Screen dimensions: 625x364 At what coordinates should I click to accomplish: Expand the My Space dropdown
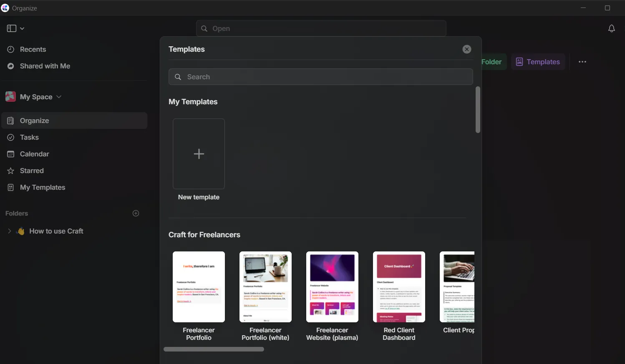pos(59,97)
